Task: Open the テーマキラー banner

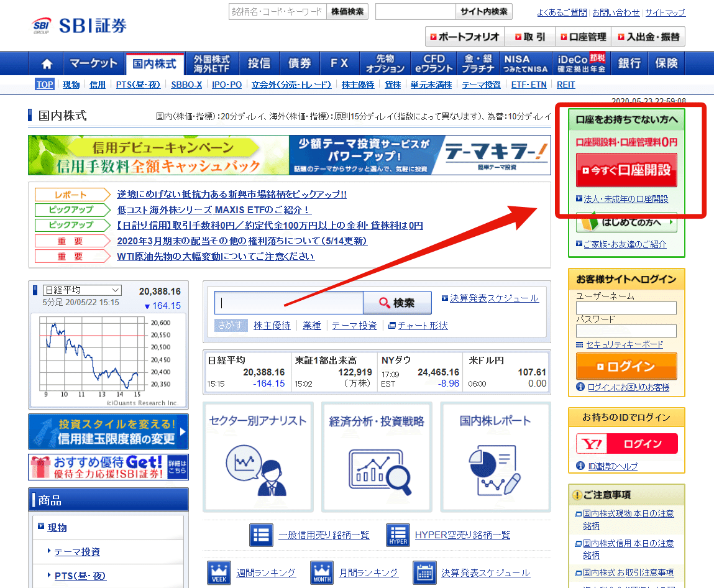Action: coord(420,155)
